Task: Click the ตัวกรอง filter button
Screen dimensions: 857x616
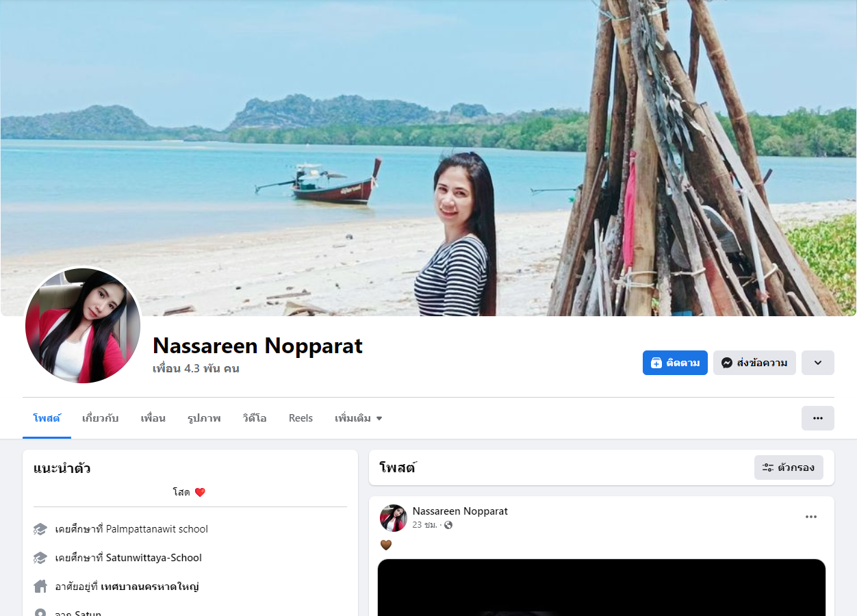Action: [x=789, y=467]
